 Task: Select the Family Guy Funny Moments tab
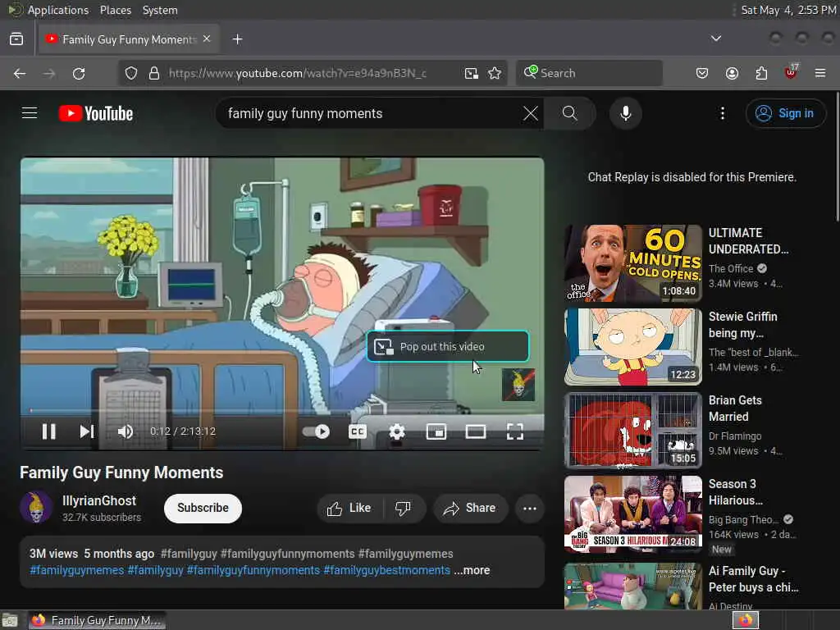pos(129,39)
